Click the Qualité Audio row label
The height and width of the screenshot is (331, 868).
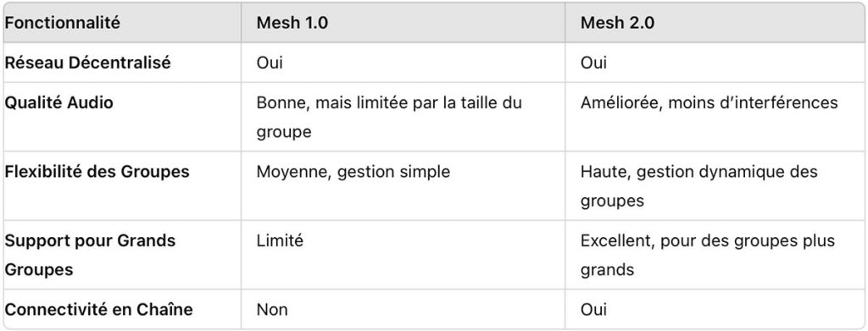tap(58, 102)
